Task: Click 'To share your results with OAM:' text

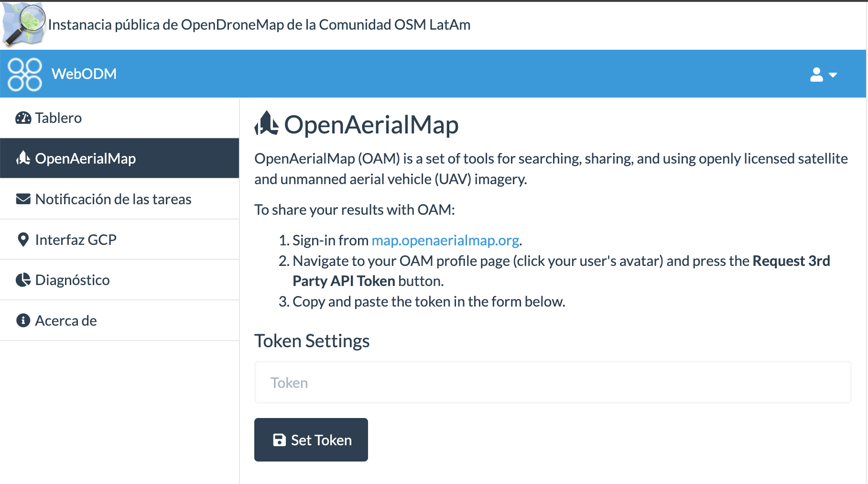Action: (355, 209)
